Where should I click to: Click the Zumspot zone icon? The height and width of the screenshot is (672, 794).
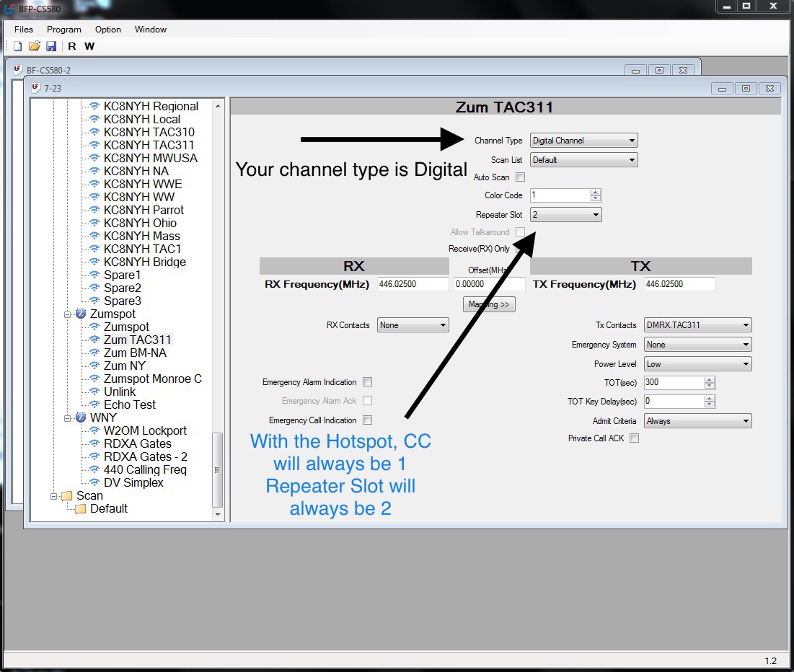81,314
